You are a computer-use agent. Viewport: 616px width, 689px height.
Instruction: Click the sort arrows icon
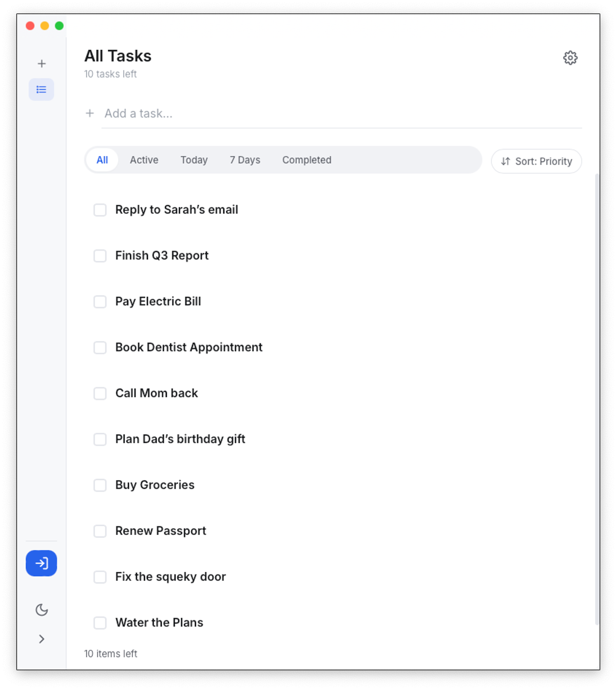(x=506, y=161)
